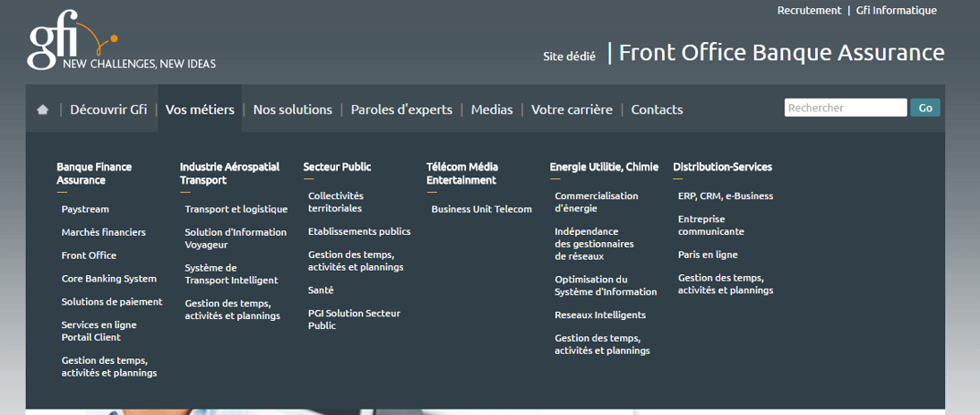
Task: Open Solution d'Information Voyageur link
Action: point(236,238)
